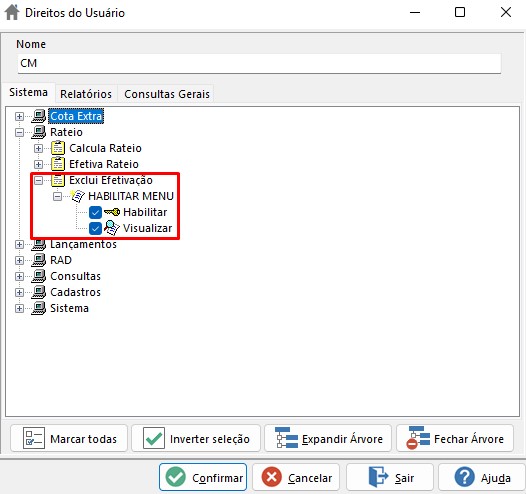
Task: Expand the RAD node
Action: pos(19,260)
